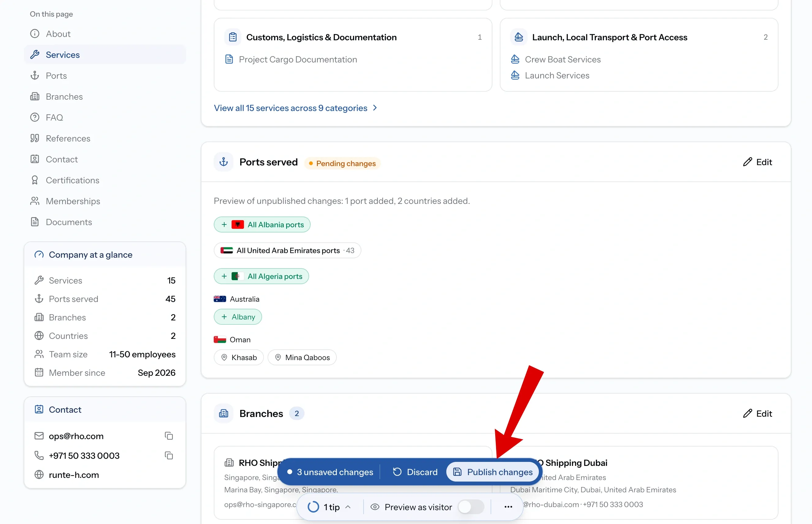The image size is (812, 524).
Task: Select the Mina Qaboos port chip
Action: (302, 357)
